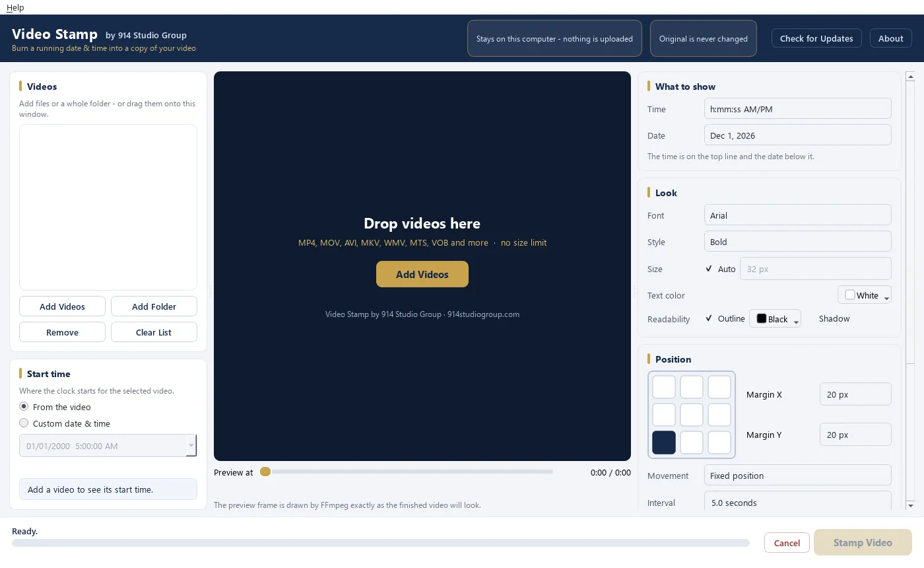Viewport: 924px width, 568px height.
Task: Click the Check for Updates button
Action: coord(816,38)
